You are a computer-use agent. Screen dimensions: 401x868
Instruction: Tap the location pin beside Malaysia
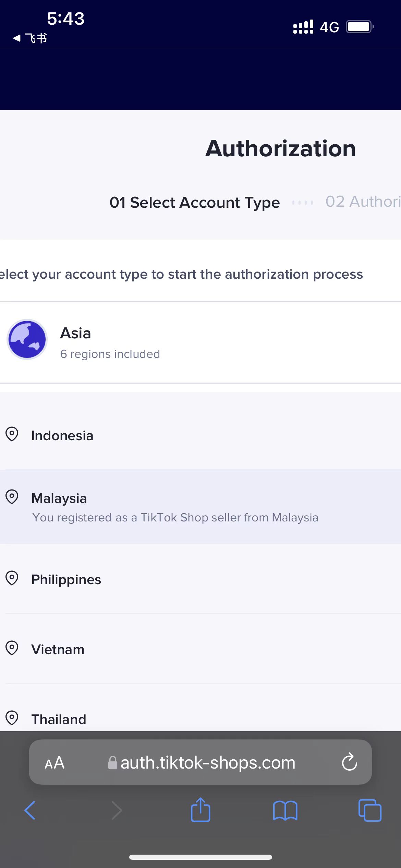[x=12, y=497]
